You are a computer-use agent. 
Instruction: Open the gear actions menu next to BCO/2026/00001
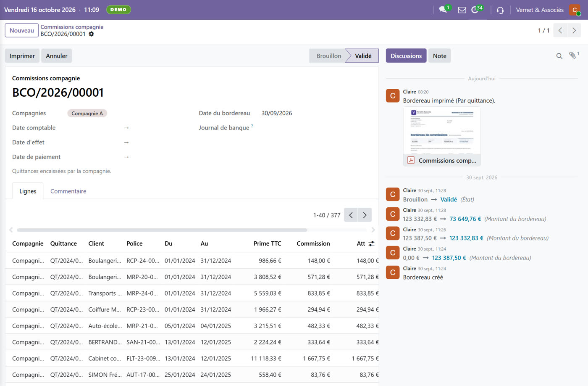tap(91, 34)
